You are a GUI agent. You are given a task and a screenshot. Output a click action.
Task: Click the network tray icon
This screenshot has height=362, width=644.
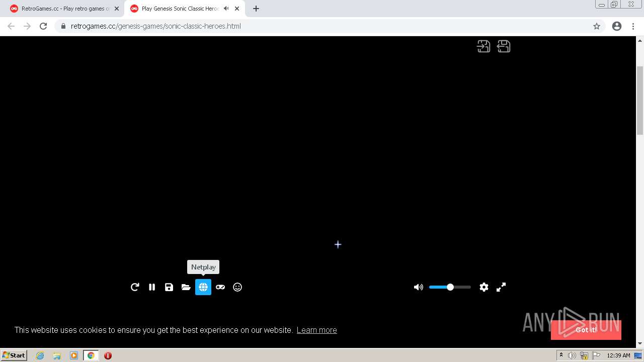584,355
